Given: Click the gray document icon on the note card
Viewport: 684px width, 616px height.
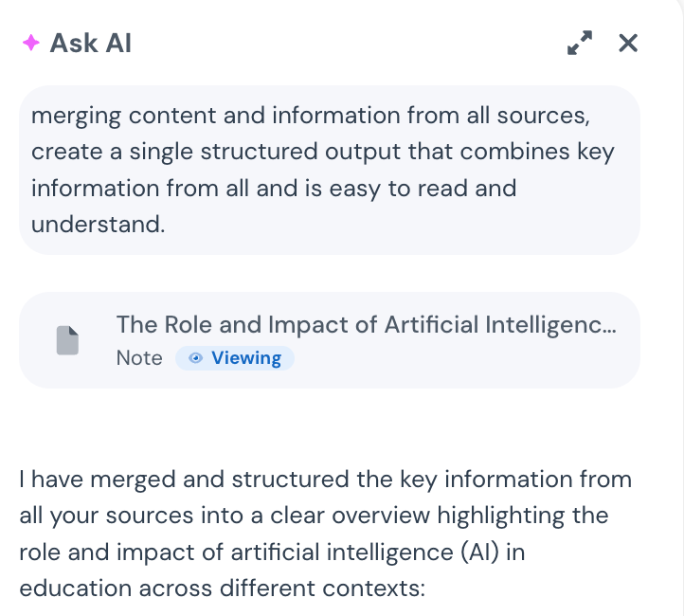Looking at the screenshot, I should point(67,340).
